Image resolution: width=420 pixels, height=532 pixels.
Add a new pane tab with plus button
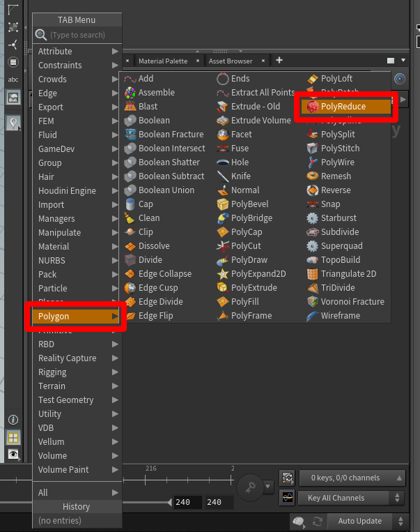pos(279,61)
